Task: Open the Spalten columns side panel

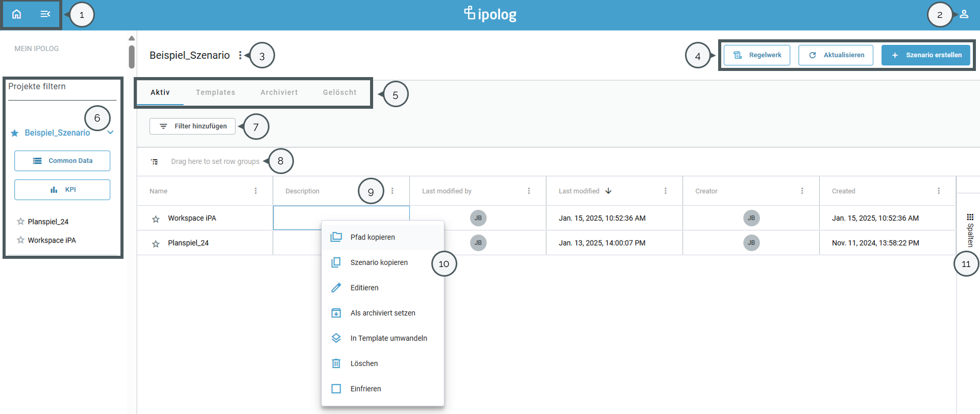Action: coord(970,231)
